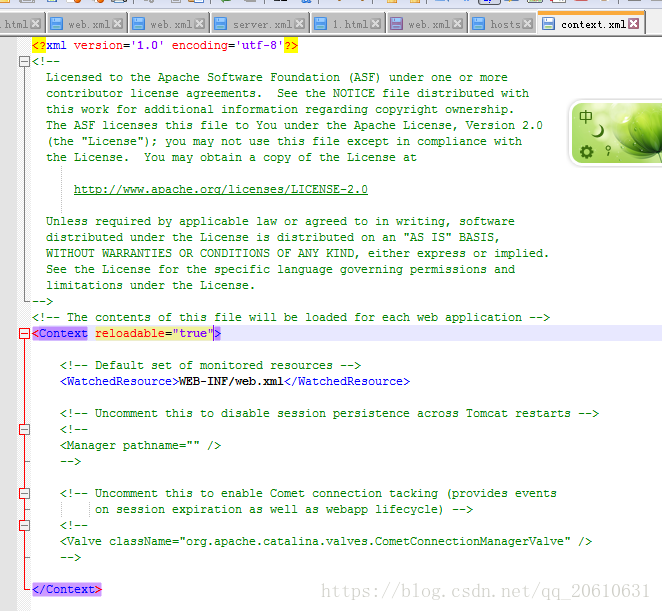Collapse the Valve className comment fold marker
Viewport: 662px width, 611px height.
click(x=24, y=526)
